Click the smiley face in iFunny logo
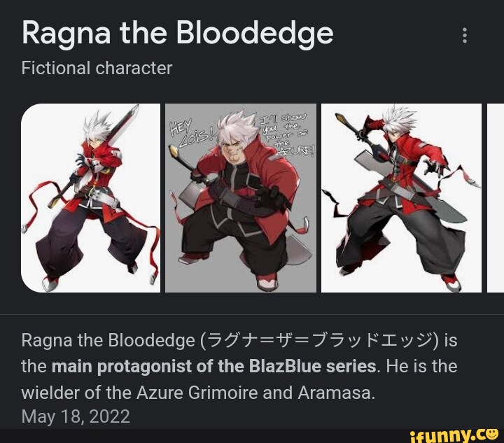 tap(492, 434)
